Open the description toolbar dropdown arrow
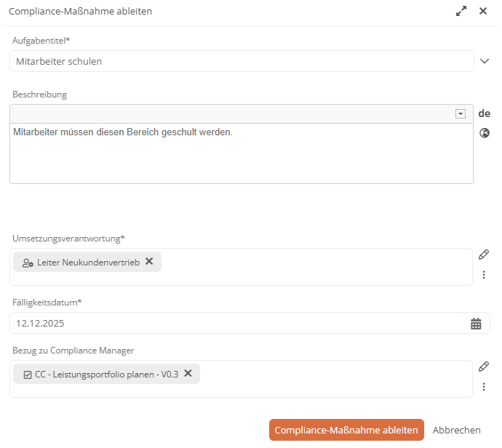 point(460,113)
